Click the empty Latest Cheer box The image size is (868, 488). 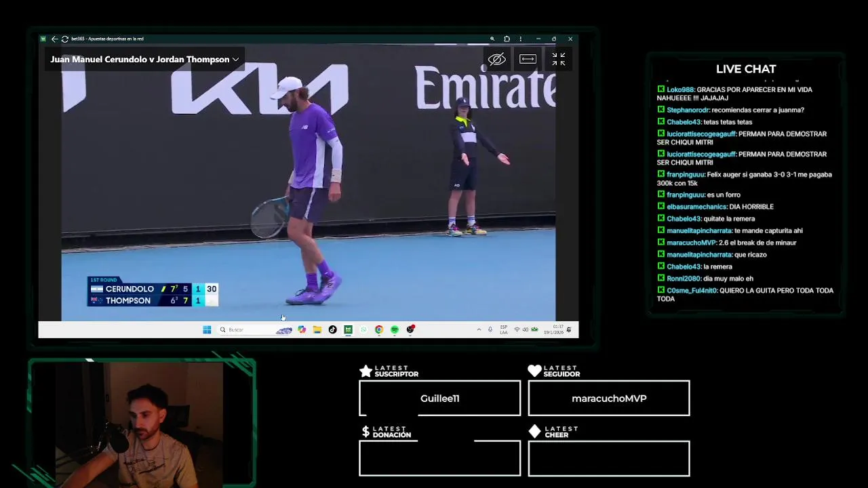point(609,458)
